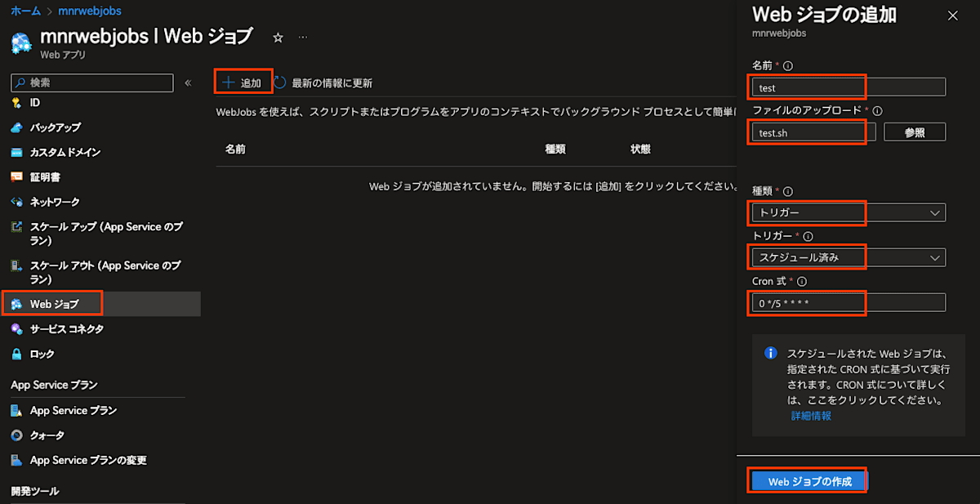Viewport: 980px width, 504px height.
Task: Click the 種類 column header
Action: pyautogui.click(x=555, y=149)
